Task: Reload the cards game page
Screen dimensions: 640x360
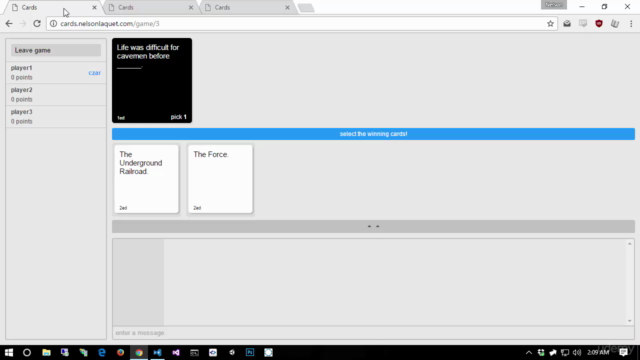Action: point(37,24)
